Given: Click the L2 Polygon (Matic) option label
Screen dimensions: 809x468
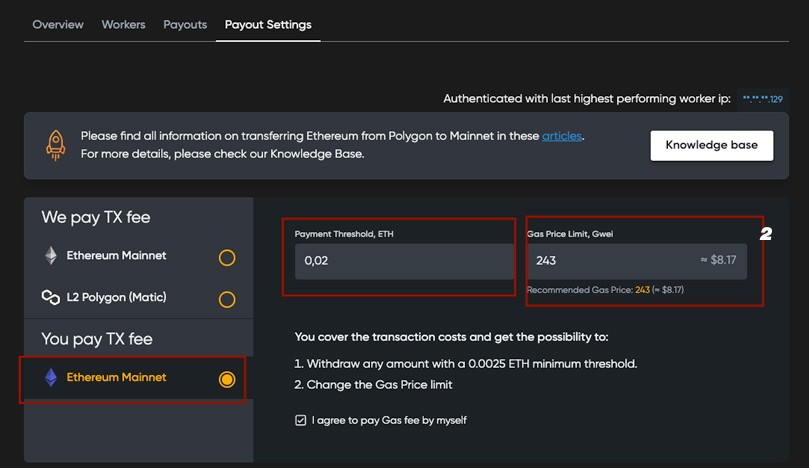Looking at the screenshot, I should [x=116, y=298].
